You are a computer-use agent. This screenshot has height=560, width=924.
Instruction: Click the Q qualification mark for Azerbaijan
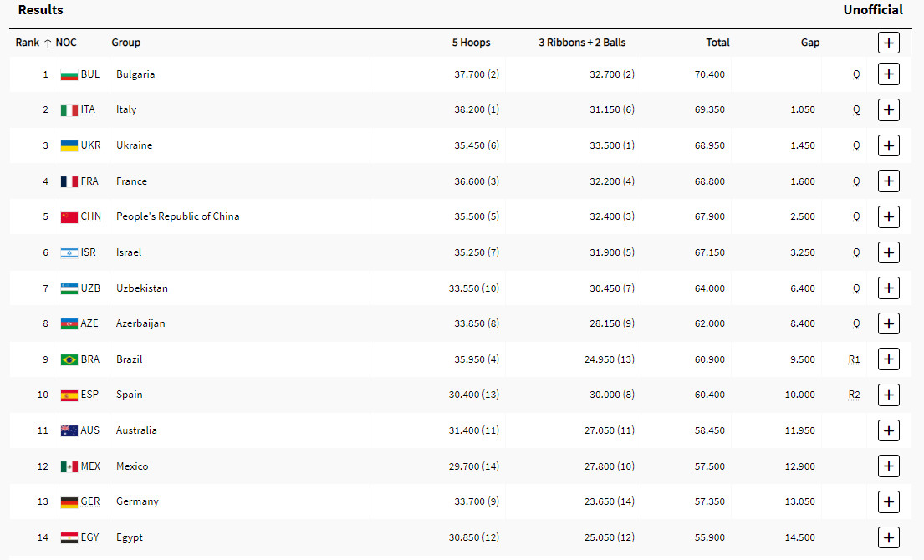(856, 323)
